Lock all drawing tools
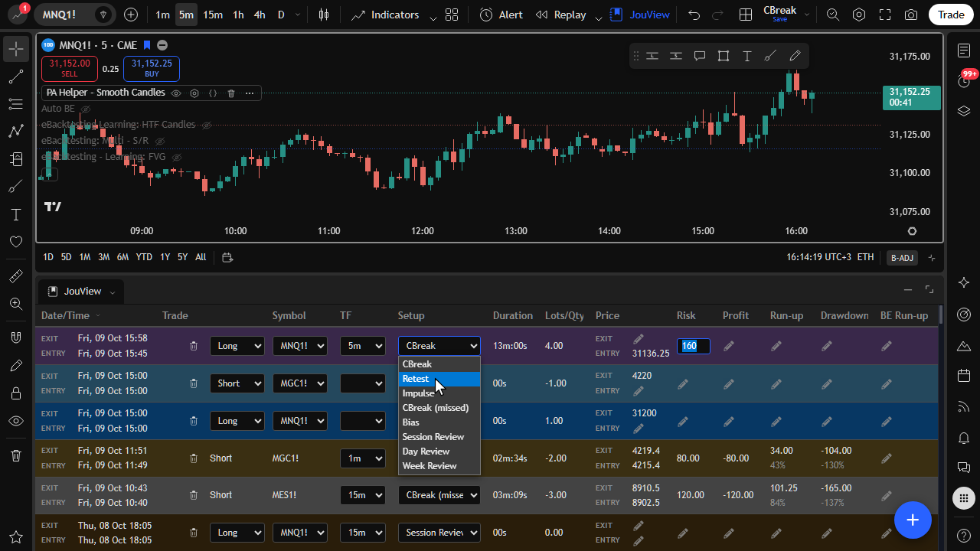The image size is (980, 551). [15, 393]
